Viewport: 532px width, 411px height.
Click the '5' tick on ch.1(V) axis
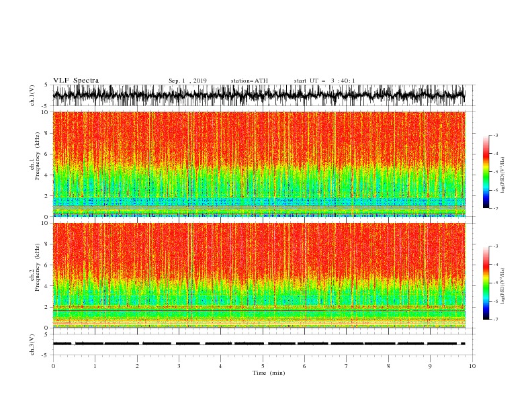click(46, 85)
